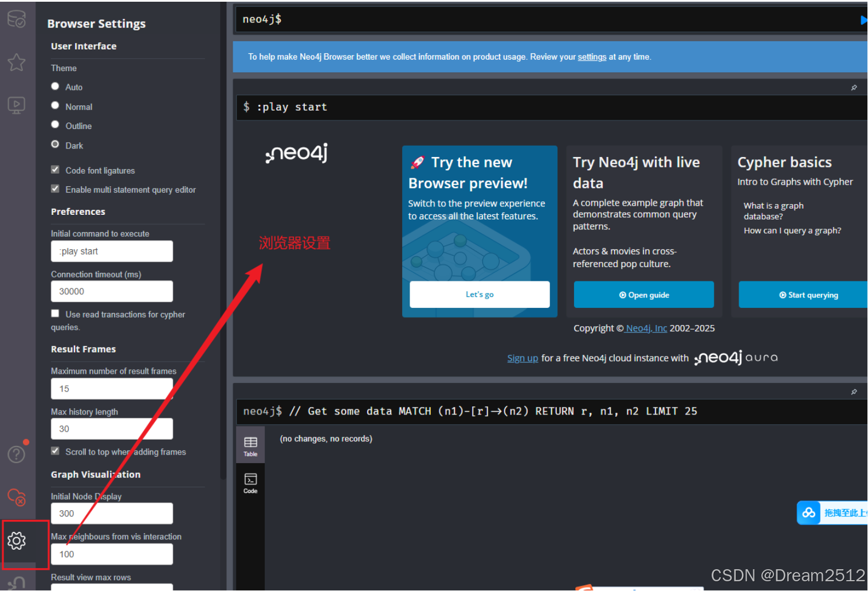
Task: Click the 'Try Neo4j with live data' heading
Action: [637, 173]
